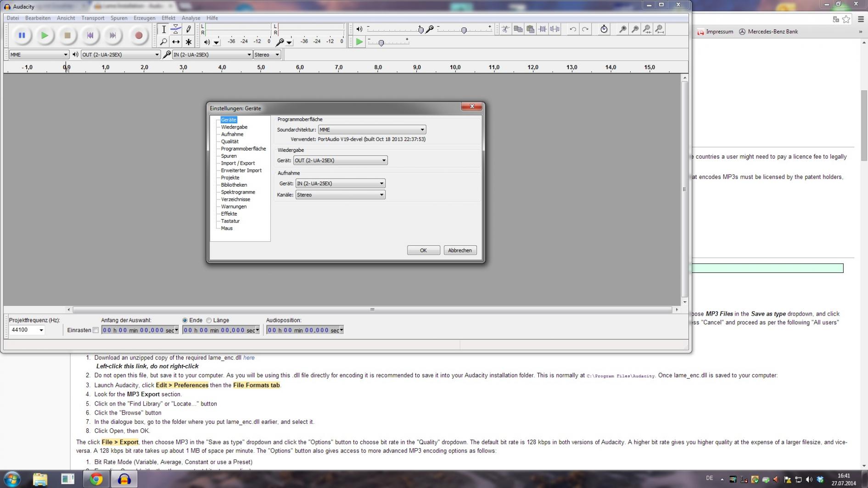Open Wiedergabe Gerät dropdown in dialog
The width and height of the screenshot is (868, 488).
340,161
